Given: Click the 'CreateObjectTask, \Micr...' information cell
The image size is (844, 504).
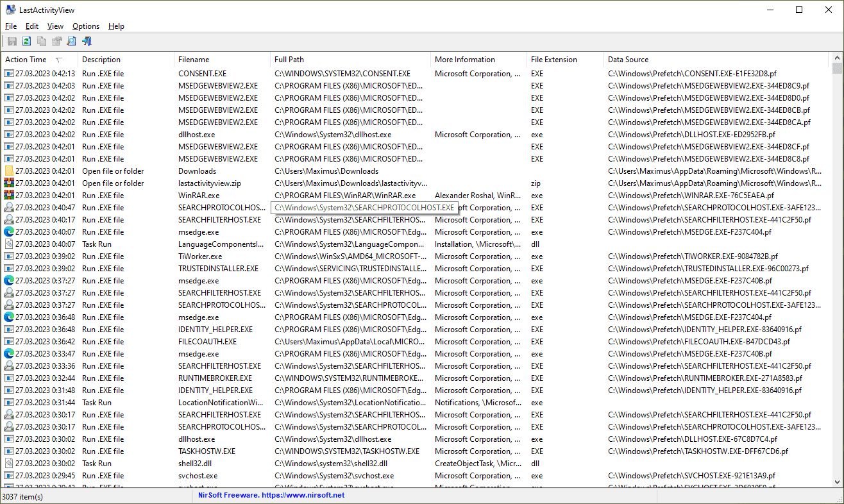Looking at the screenshot, I should pyautogui.click(x=478, y=464).
